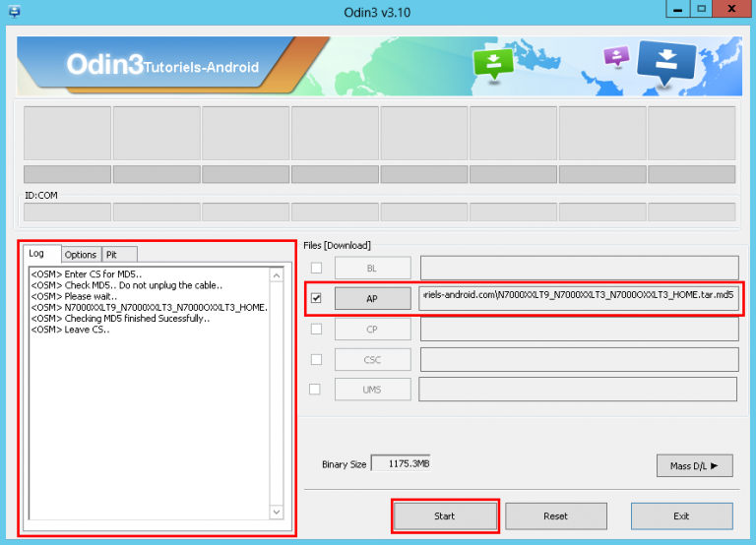The image size is (756, 545).
Task: Select log line 'Leave CS..'
Action: tap(71, 330)
